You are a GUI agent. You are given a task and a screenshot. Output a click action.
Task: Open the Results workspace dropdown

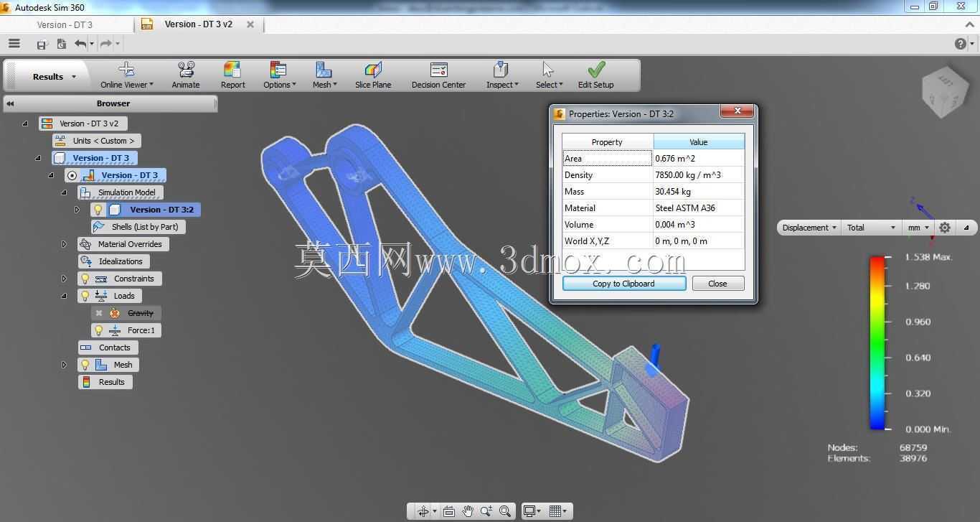[x=54, y=77]
